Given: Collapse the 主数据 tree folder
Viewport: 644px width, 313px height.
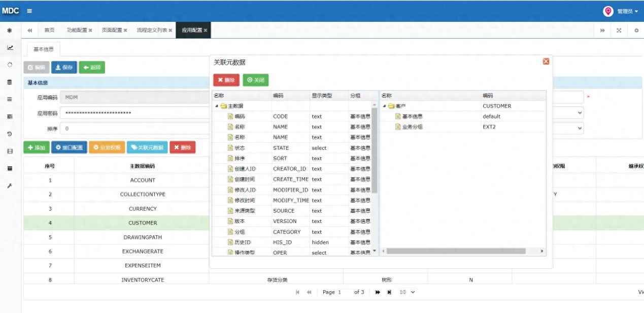Looking at the screenshot, I should pyautogui.click(x=217, y=106).
